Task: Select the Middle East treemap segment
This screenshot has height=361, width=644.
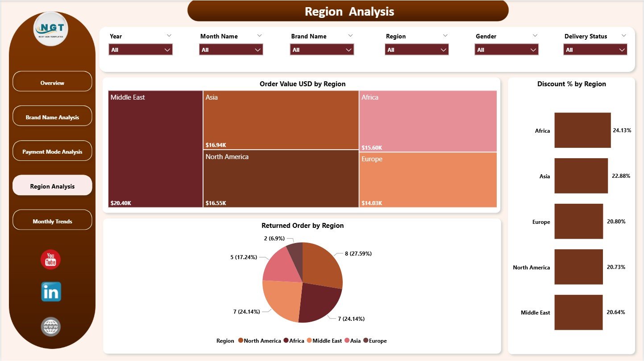Action: 154,150
